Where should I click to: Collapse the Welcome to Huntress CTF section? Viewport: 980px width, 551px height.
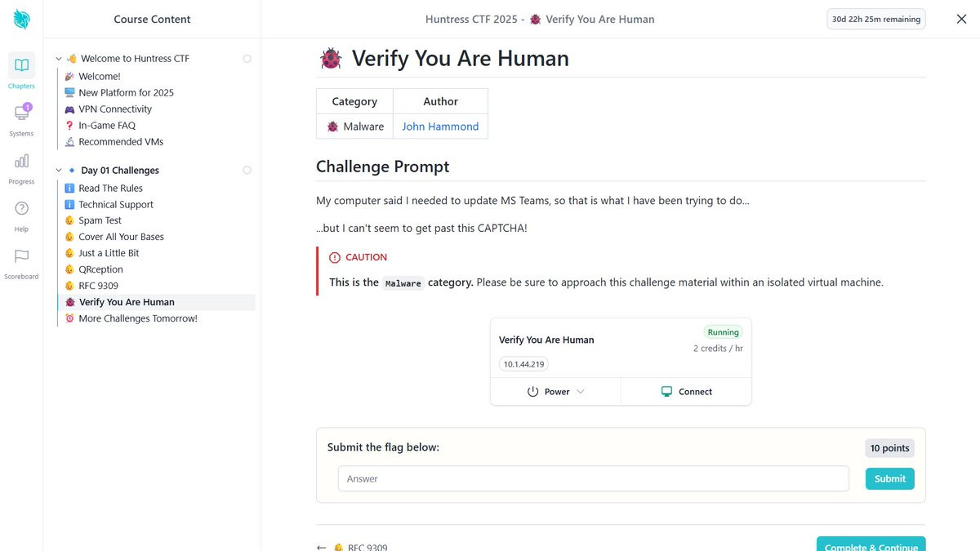59,59
